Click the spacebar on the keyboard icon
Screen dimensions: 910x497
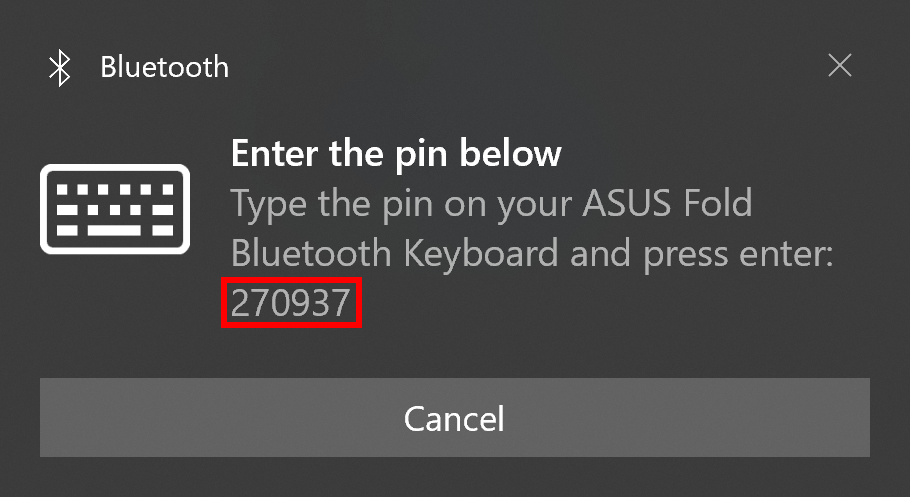114,231
